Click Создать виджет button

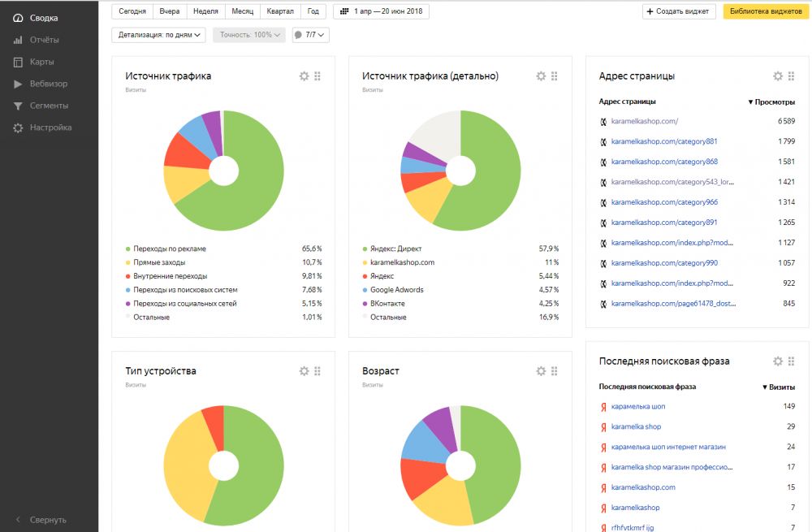[x=679, y=11]
